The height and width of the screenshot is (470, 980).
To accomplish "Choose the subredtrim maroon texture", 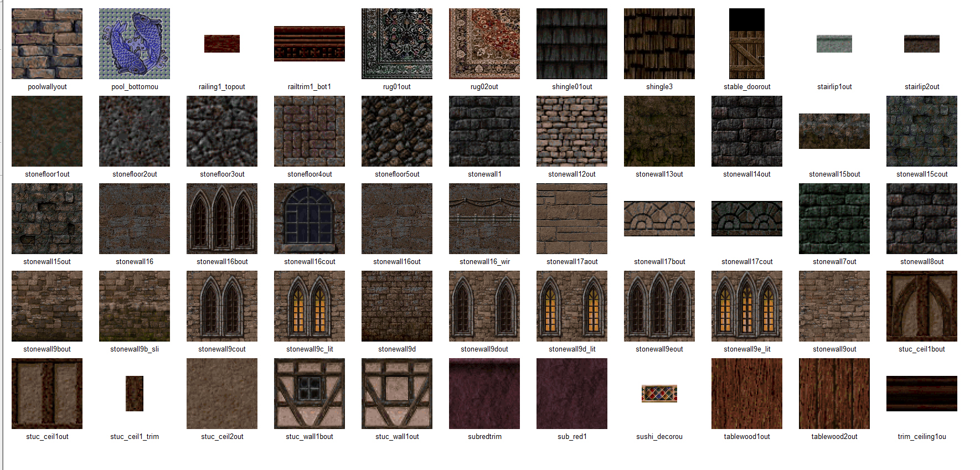I will tap(484, 394).
